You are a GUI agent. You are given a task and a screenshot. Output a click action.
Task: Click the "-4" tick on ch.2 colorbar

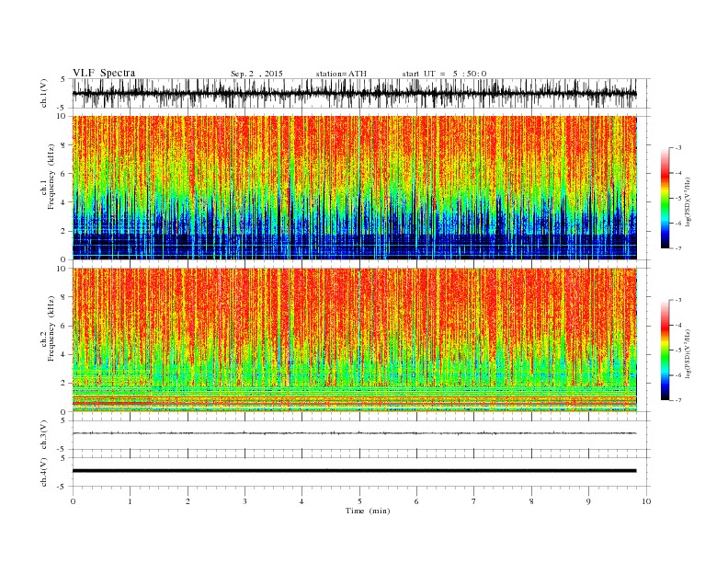(x=678, y=325)
